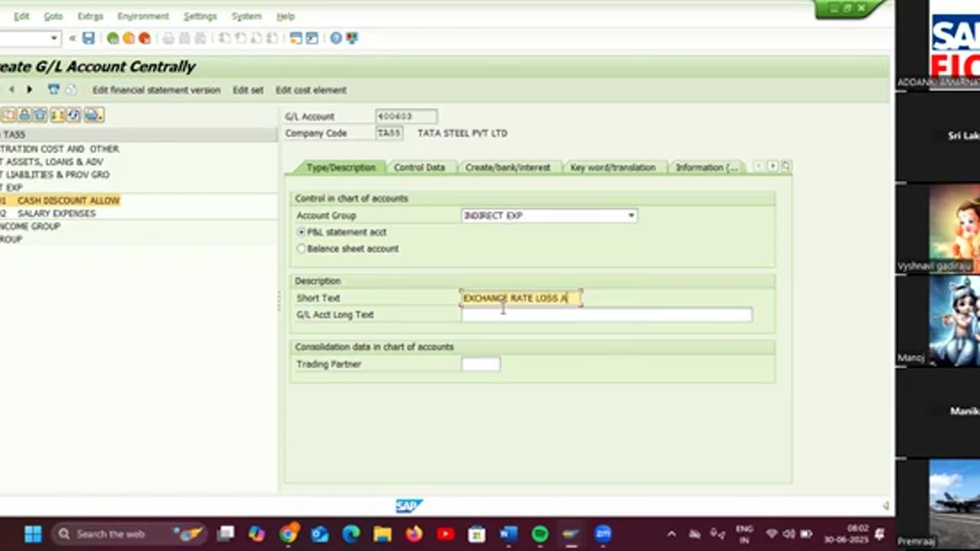Click the Trading Partner field
This screenshot has width=980, height=551.
tap(481, 364)
